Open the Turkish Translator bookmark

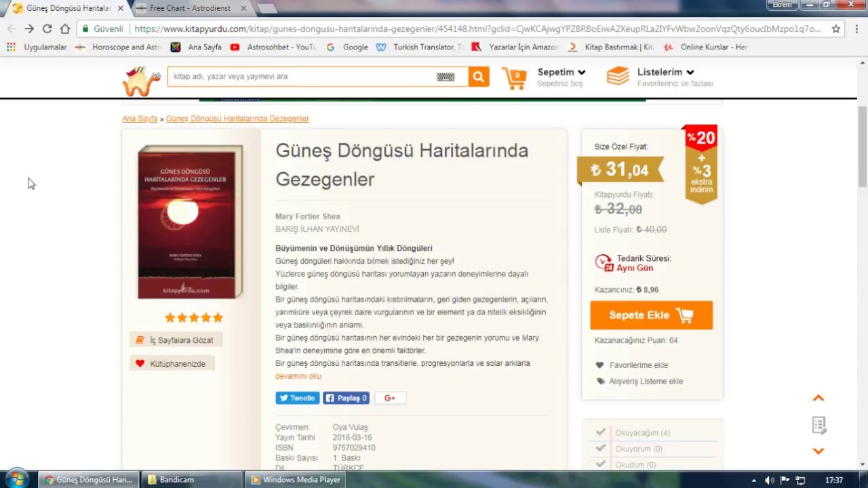419,47
